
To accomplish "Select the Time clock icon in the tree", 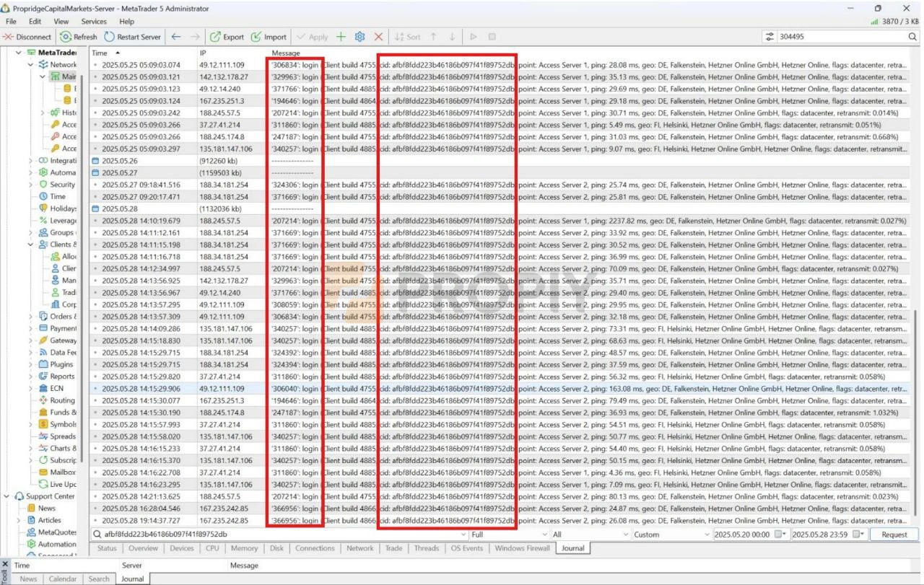I will pyautogui.click(x=43, y=196).
